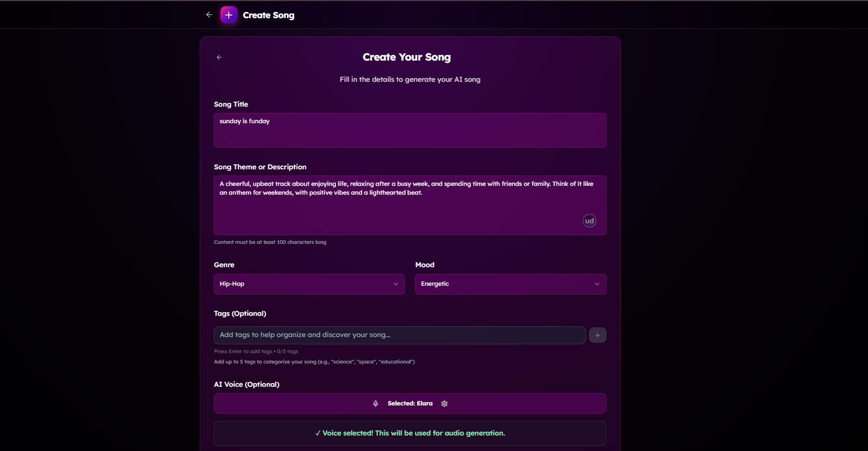This screenshot has height=451, width=868.
Task: Click the "Add tags" input field
Action: pos(399,335)
